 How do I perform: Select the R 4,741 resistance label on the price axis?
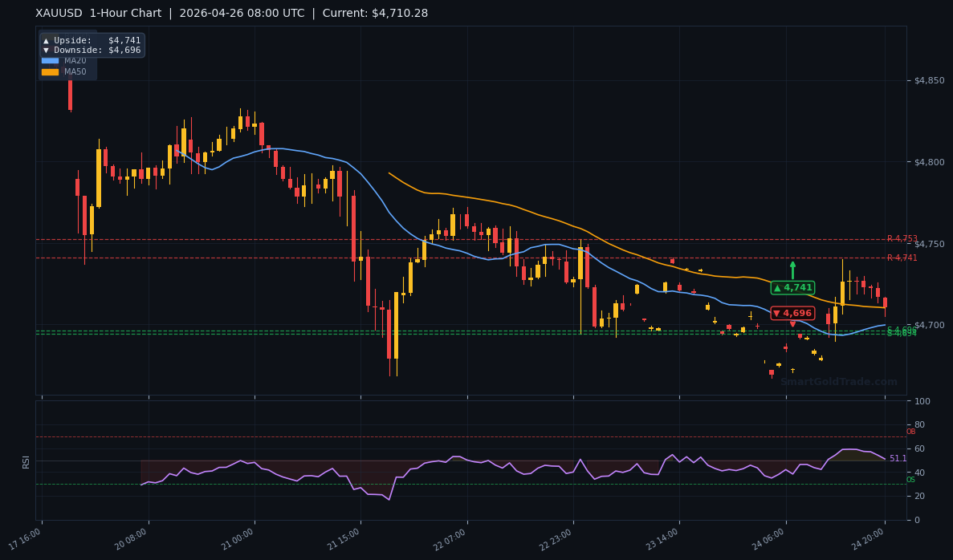pyautogui.click(x=904, y=258)
